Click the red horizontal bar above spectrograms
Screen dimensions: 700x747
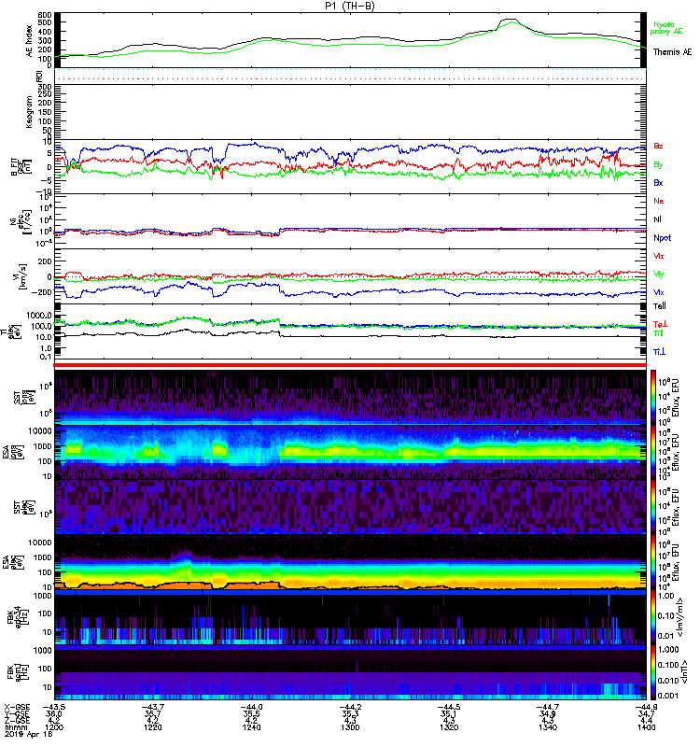pyautogui.click(x=350, y=365)
